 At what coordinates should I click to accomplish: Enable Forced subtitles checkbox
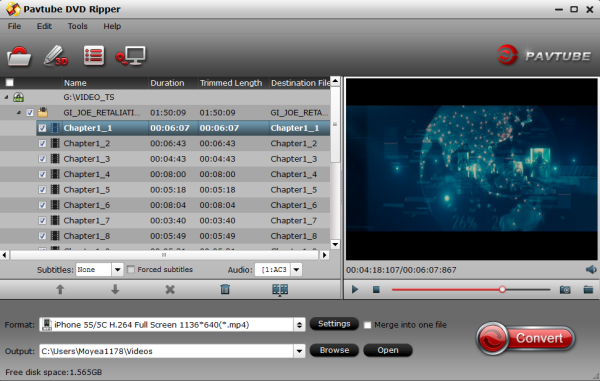coord(131,270)
